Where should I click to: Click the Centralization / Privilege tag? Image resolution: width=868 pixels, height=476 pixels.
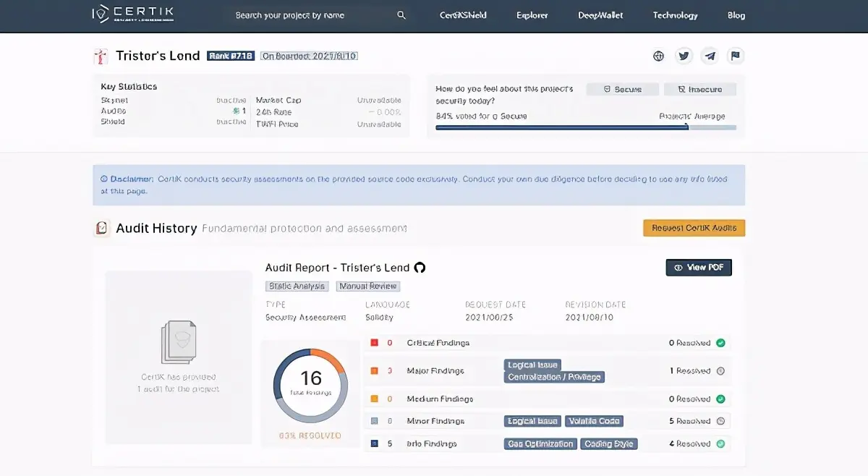click(x=555, y=377)
